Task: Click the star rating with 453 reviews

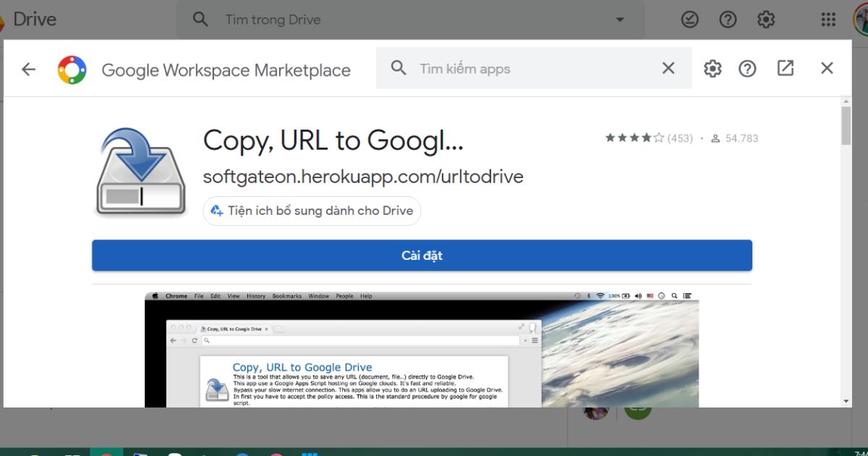Action: point(648,138)
